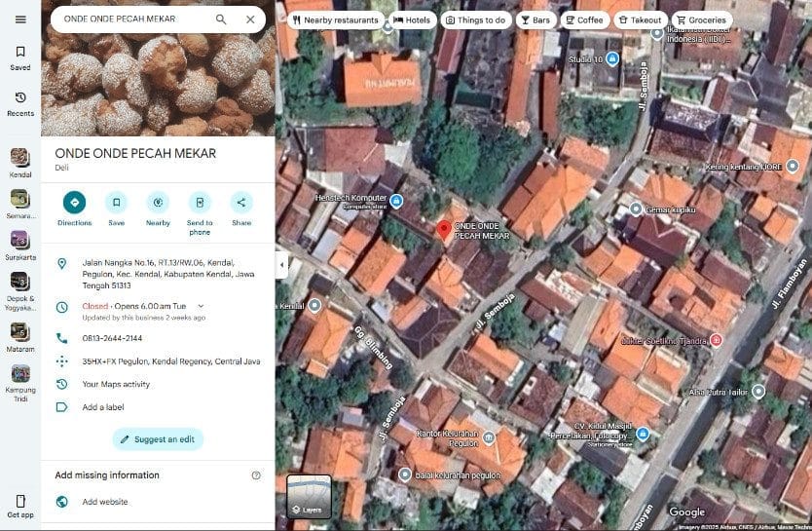This screenshot has width=812, height=531.
Task: Click the search magnifier icon
Action: 221,19
